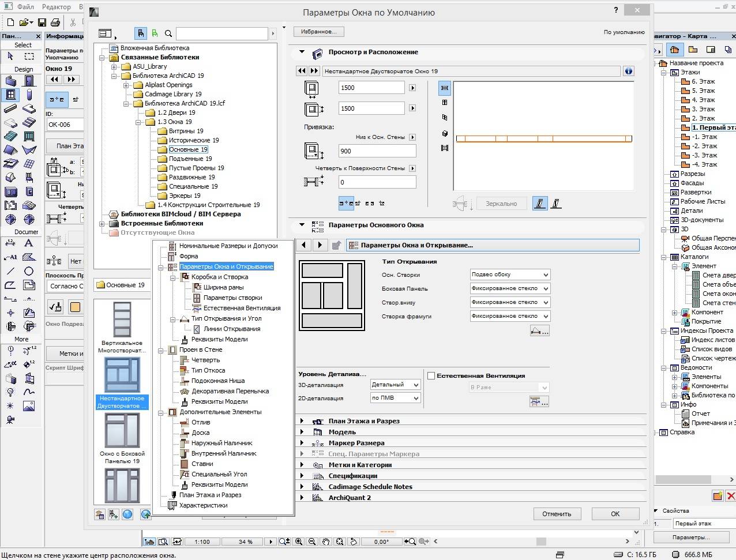The image size is (736, 560).
Task: Click the width value field 1500
Action: coord(371,88)
